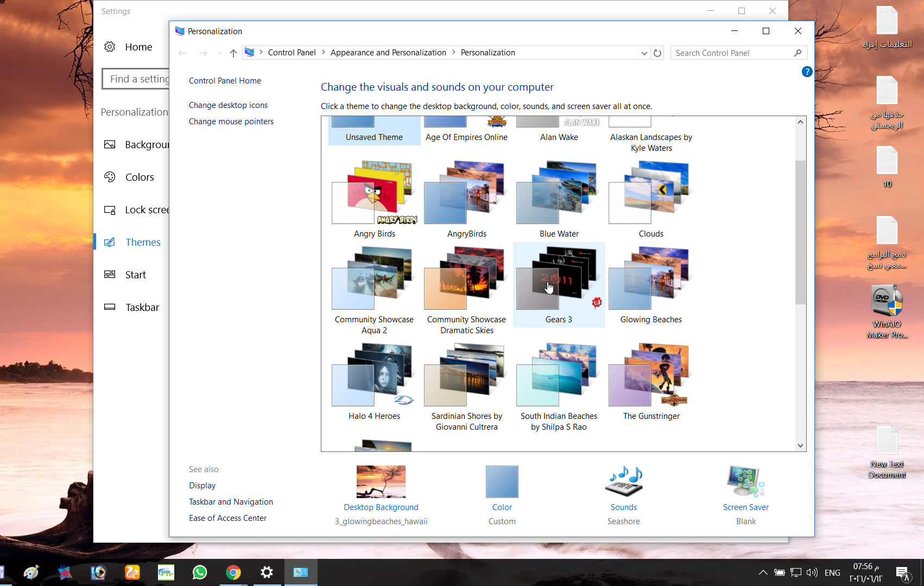The image size is (924, 586).
Task: Apply Community Showcase Aqua 2 theme
Action: coord(375,290)
